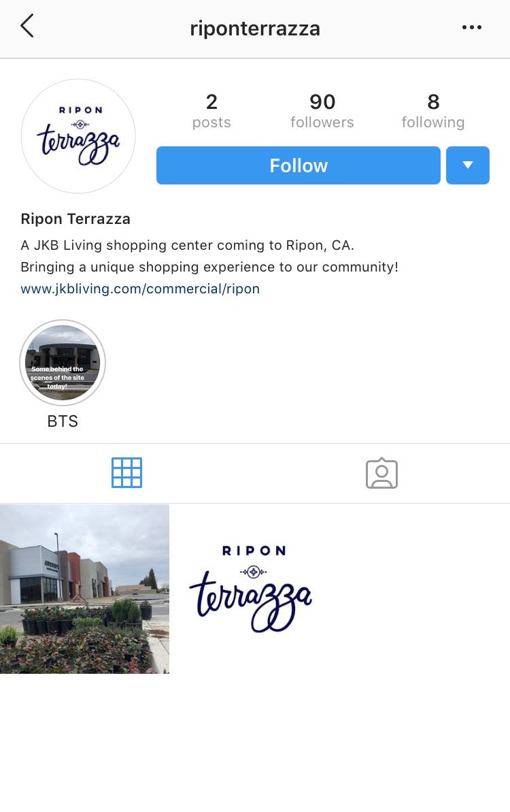This screenshot has width=510, height=812.
Task: Open the jkbliving.com website link
Action: point(140,289)
